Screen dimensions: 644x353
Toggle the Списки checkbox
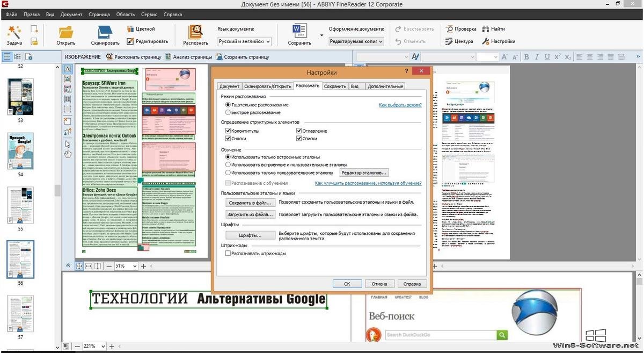click(x=299, y=139)
